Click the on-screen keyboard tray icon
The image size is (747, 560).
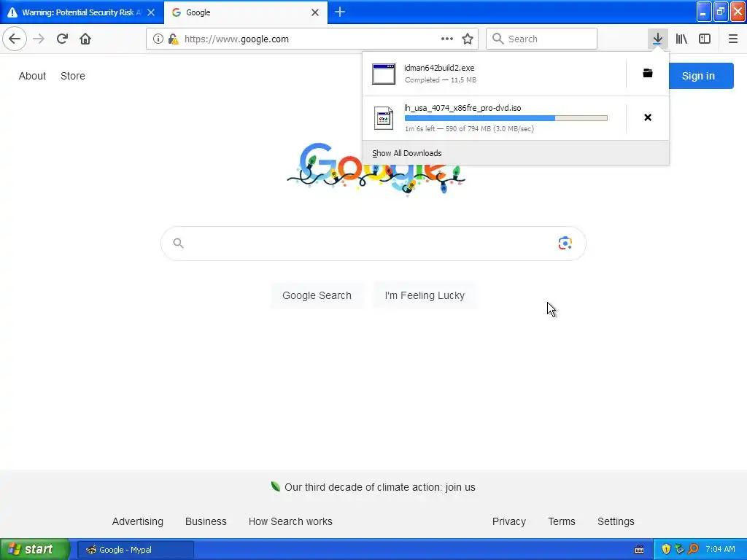point(639,550)
